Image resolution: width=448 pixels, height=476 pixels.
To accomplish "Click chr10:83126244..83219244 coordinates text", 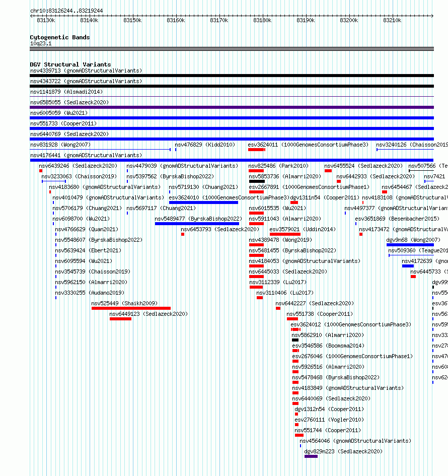I will pyautogui.click(x=66, y=11).
